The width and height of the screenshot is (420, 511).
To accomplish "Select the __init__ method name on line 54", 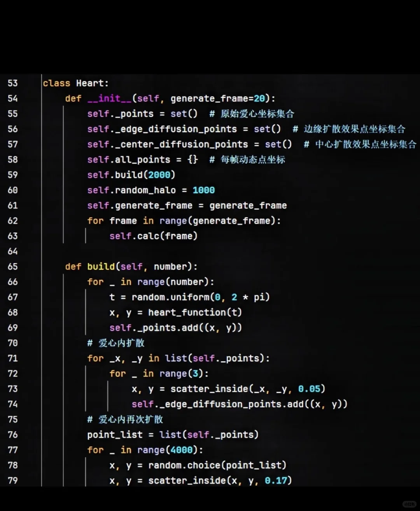I will 110,98.
